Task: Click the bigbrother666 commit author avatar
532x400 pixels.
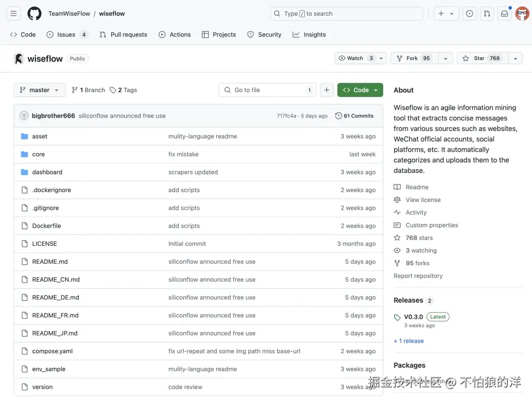Action: coord(24,116)
